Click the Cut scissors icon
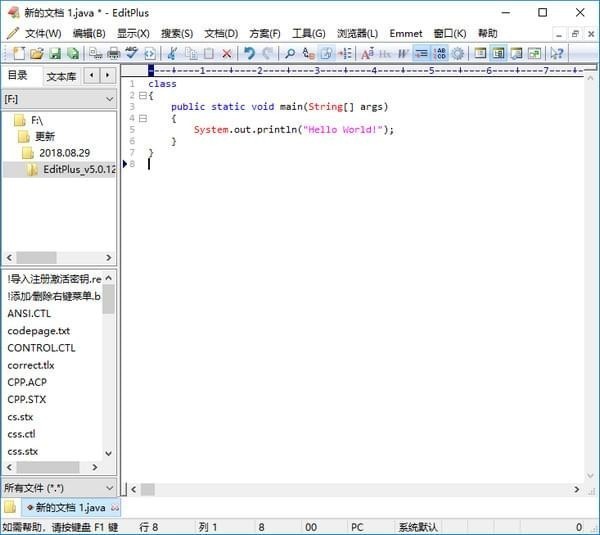 (171, 53)
